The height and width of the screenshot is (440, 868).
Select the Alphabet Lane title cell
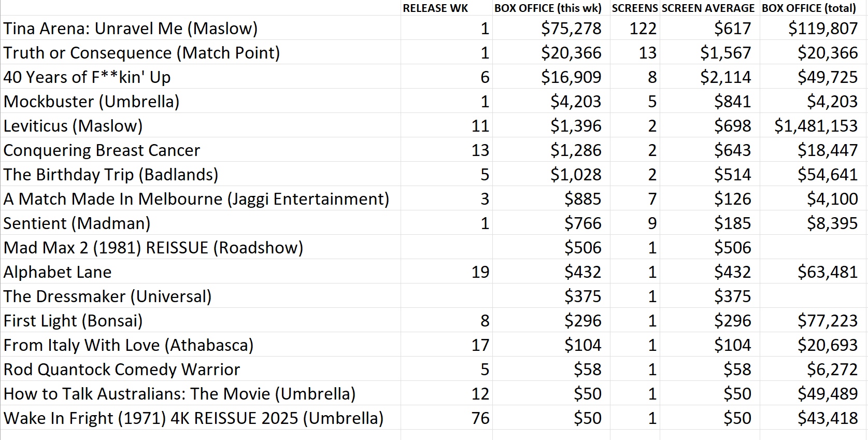[201, 272]
